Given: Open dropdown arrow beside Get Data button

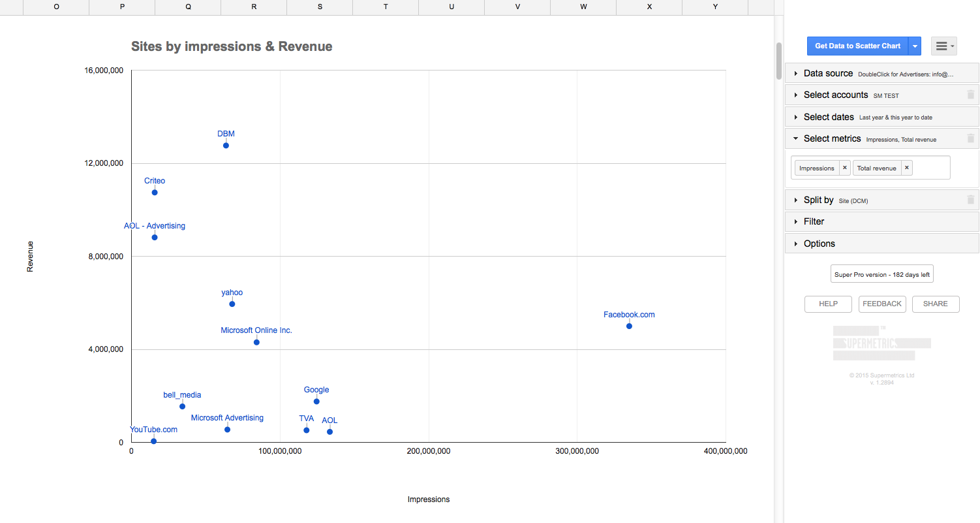Looking at the screenshot, I should pos(915,46).
